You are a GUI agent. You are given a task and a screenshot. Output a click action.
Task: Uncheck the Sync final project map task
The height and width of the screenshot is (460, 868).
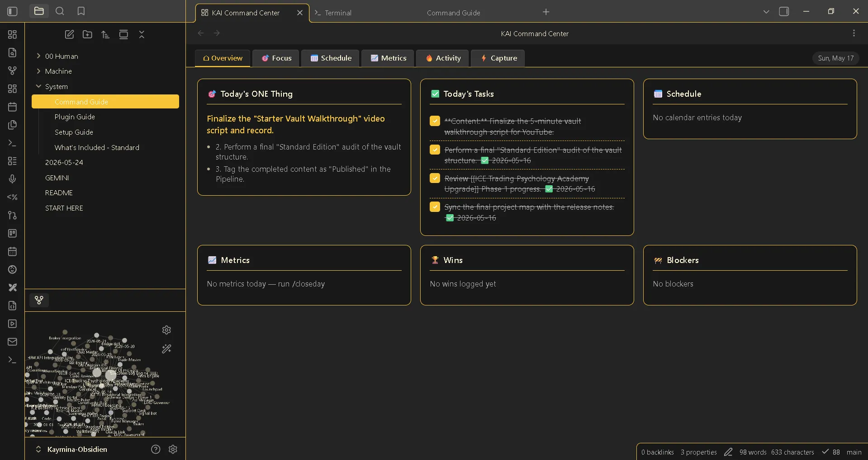(435, 207)
